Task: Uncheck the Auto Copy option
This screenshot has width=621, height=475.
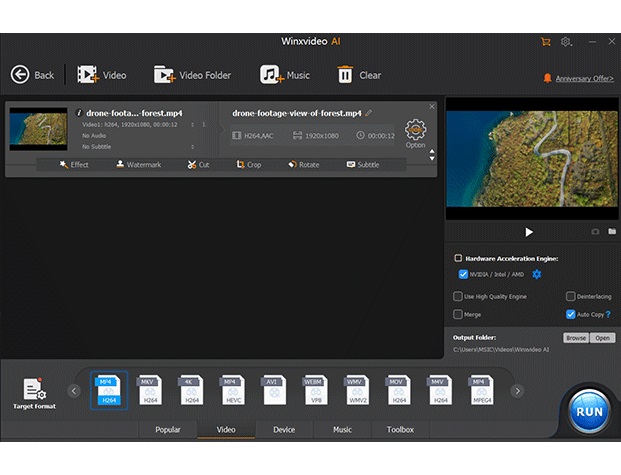Action: (x=570, y=314)
